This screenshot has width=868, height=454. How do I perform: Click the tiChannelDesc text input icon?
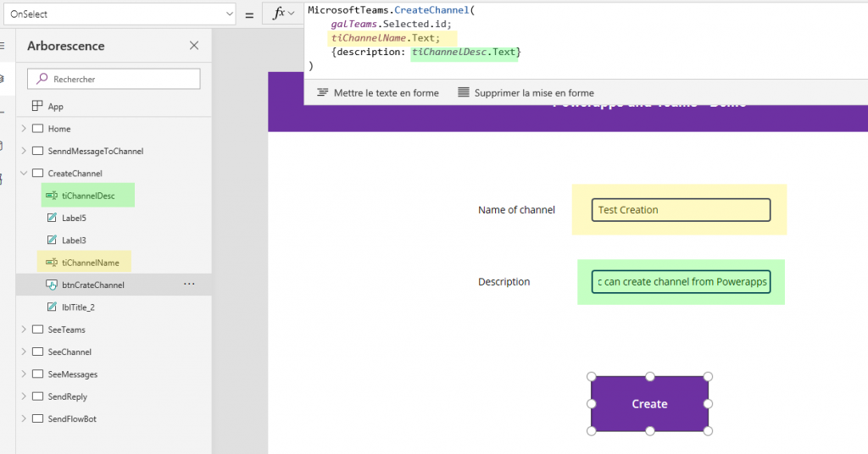[x=52, y=195]
